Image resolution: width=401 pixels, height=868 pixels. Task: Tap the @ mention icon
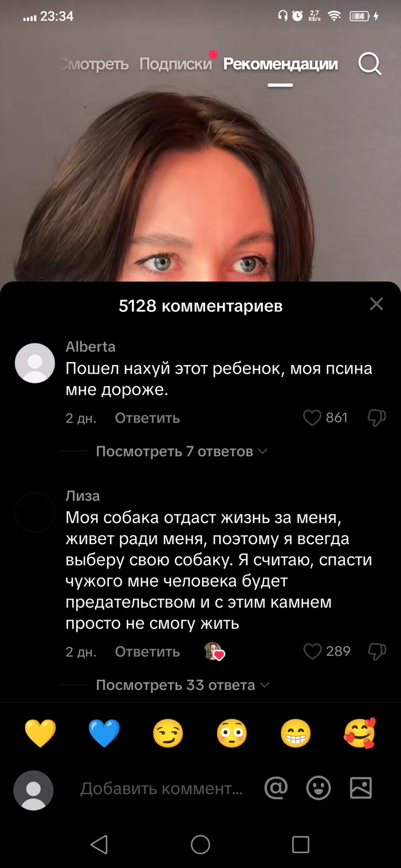point(276,788)
